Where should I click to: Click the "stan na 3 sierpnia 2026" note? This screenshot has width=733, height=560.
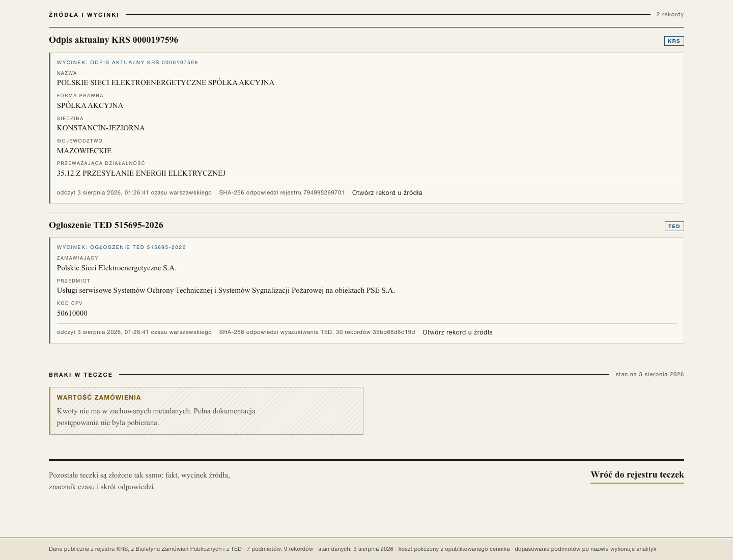[650, 375]
